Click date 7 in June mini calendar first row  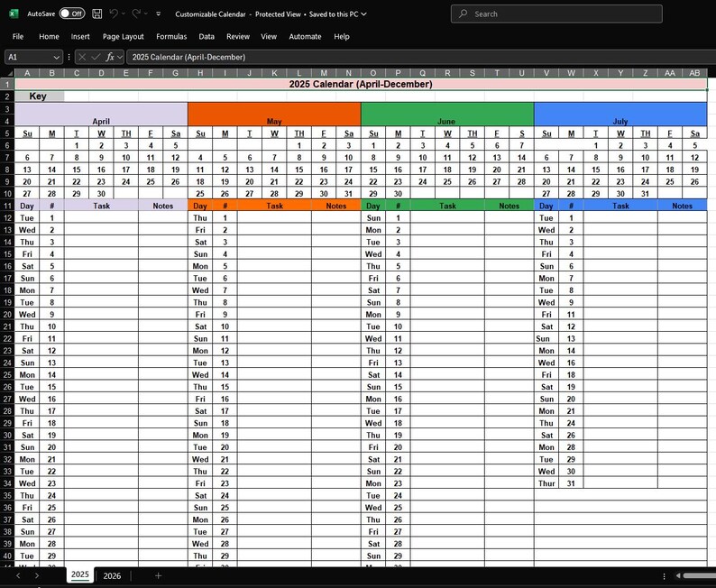tap(521, 145)
